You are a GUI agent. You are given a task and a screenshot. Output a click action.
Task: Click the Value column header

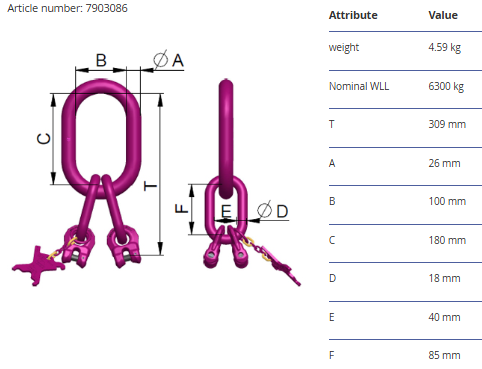443,15
